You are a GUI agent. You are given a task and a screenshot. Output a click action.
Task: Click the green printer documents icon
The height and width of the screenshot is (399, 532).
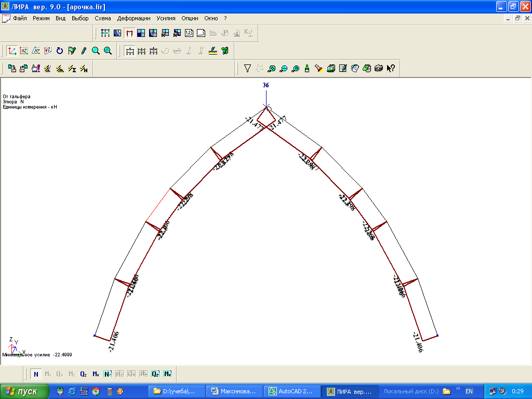[331, 69]
